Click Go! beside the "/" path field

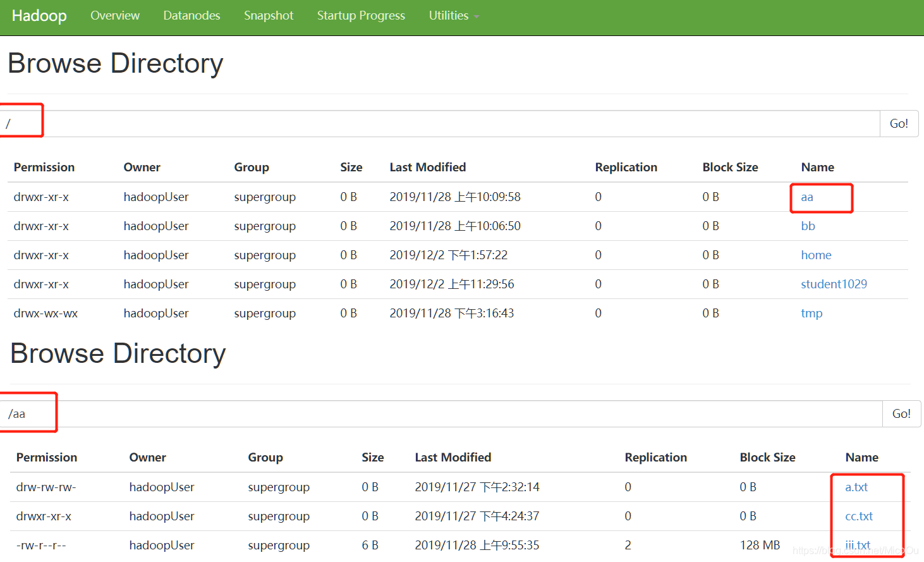click(899, 123)
